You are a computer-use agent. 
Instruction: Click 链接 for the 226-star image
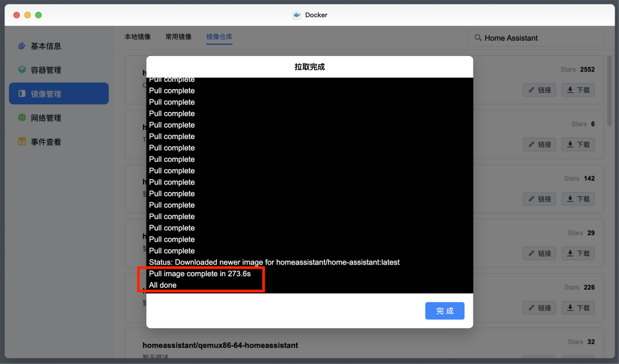pyautogui.click(x=540, y=308)
